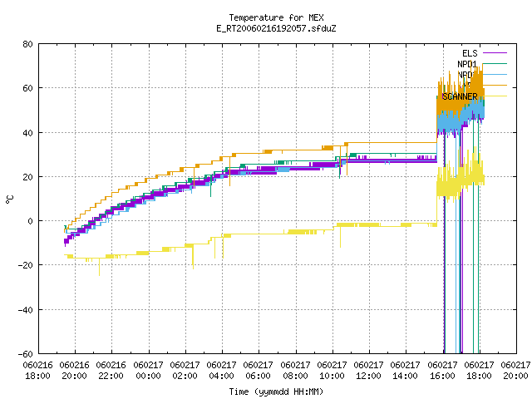Image resolution: width=532 pixels, height=399 pixels.
Task: Click the x-axis tick 060217 02:00
Action: [x=185, y=370]
